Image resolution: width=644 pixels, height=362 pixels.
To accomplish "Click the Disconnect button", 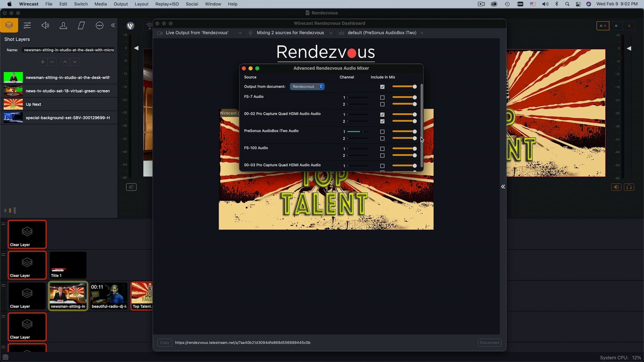I will [x=489, y=343].
